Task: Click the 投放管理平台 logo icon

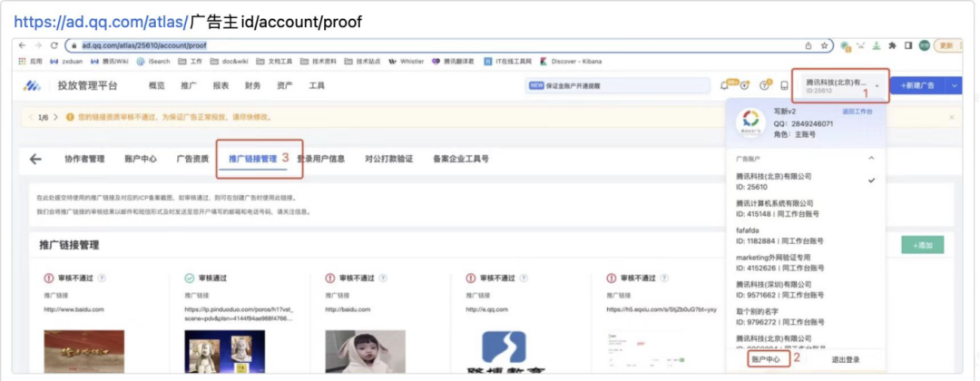Action: (x=32, y=86)
